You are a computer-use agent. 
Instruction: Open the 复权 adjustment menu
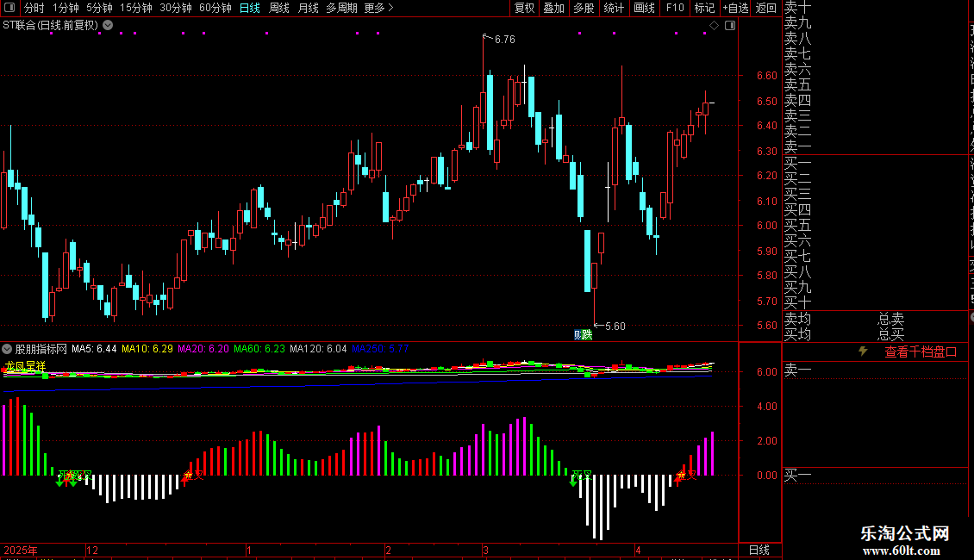click(x=524, y=8)
